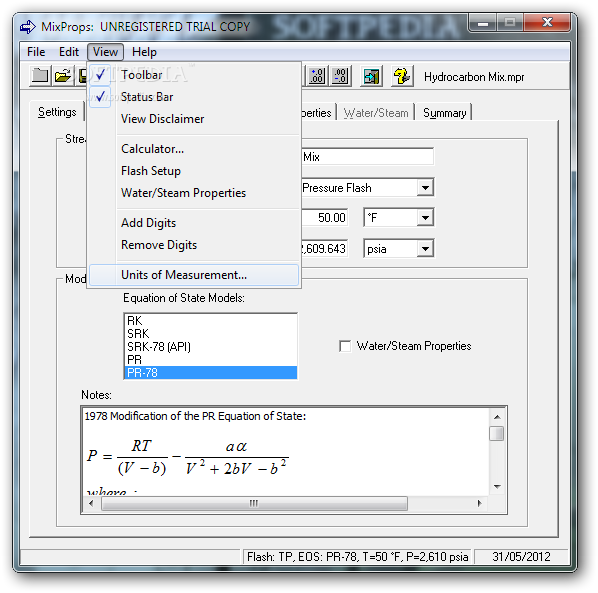Click the Exit door toolbar icon
Image resolution: width=598 pixels, height=593 pixels.
[371, 76]
